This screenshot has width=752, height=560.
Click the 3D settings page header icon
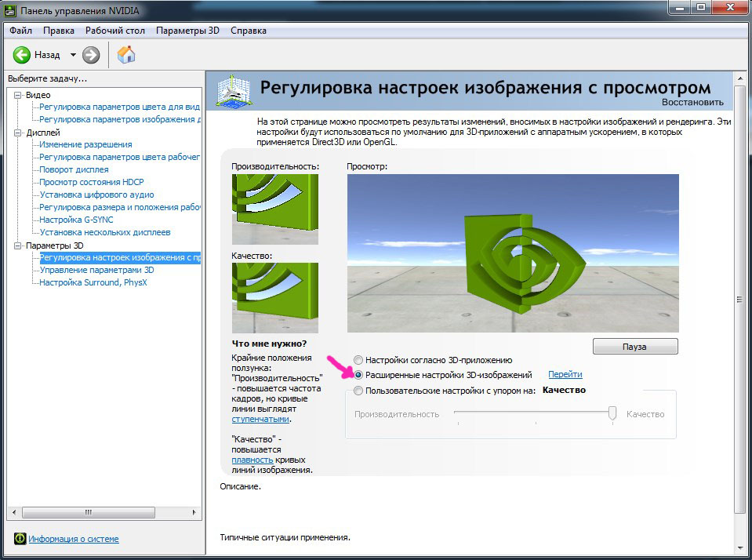pos(233,91)
